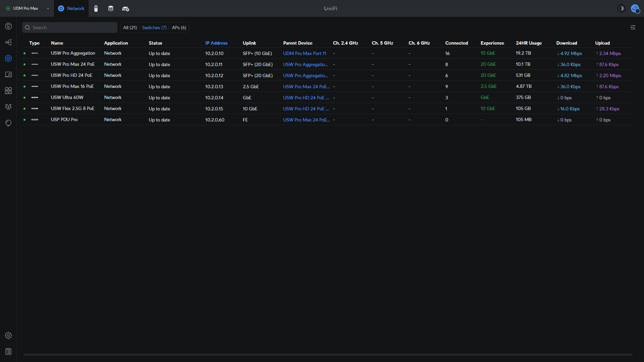Open the Client Devices sidebar icon
Image resolution: width=644 pixels, height=362 pixels.
[x=8, y=74]
